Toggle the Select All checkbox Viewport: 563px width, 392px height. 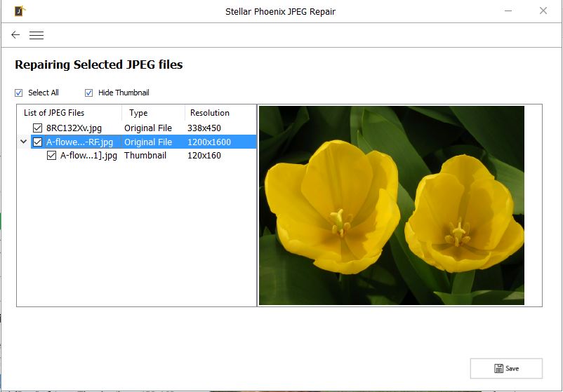coord(19,93)
